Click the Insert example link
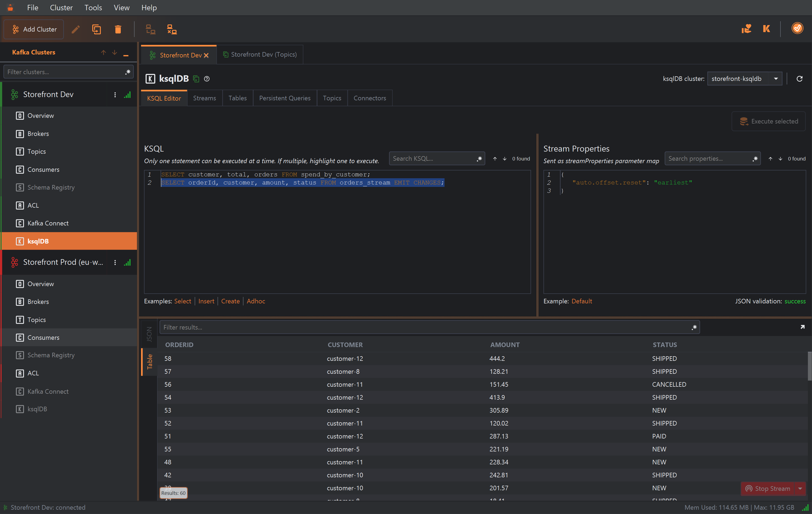 [x=206, y=301]
